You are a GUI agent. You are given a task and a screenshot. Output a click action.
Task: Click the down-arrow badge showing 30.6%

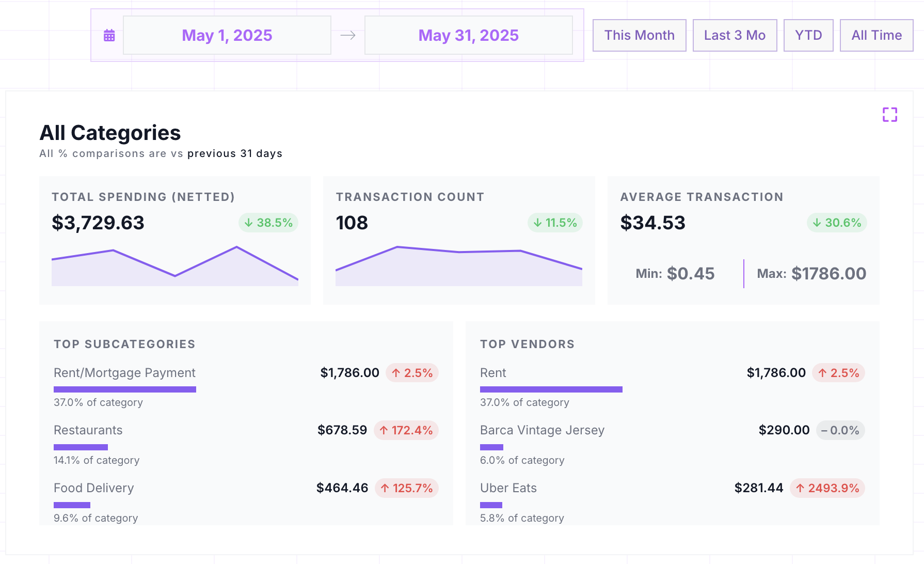(836, 223)
